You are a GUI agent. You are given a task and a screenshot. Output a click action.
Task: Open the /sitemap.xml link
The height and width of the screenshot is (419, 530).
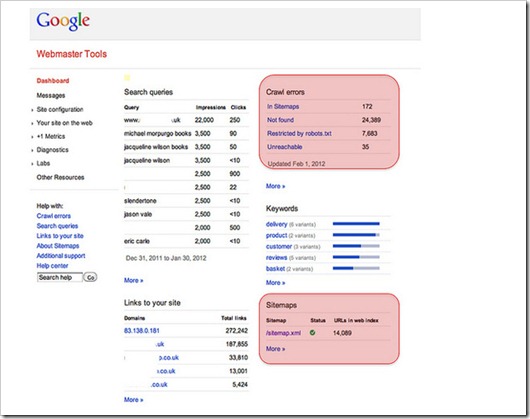click(283, 333)
